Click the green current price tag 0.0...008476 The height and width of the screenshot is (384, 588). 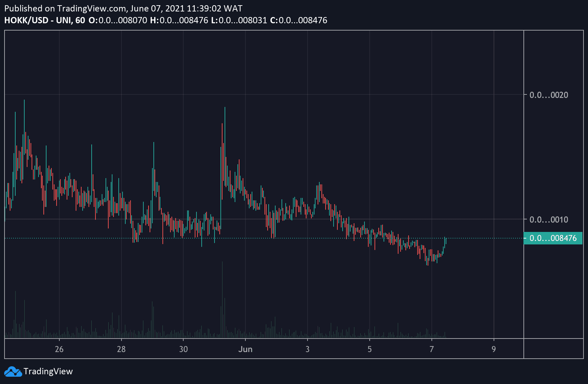point(553,238)
